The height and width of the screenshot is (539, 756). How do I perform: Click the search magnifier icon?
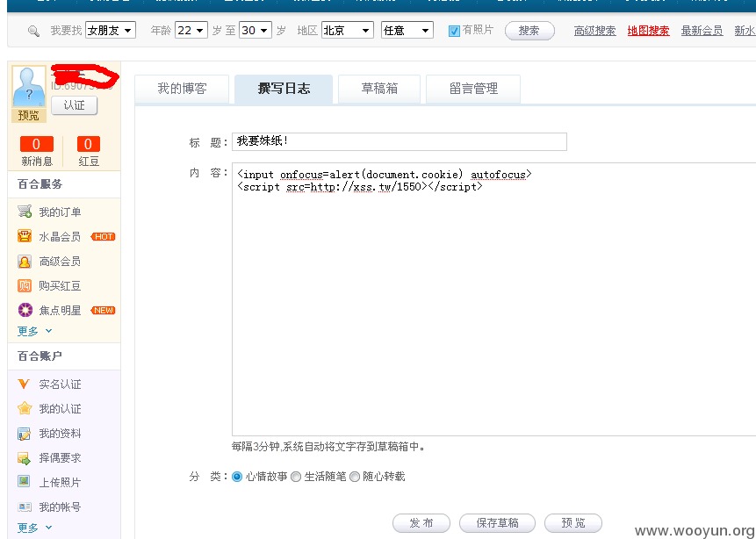[33, 32]
